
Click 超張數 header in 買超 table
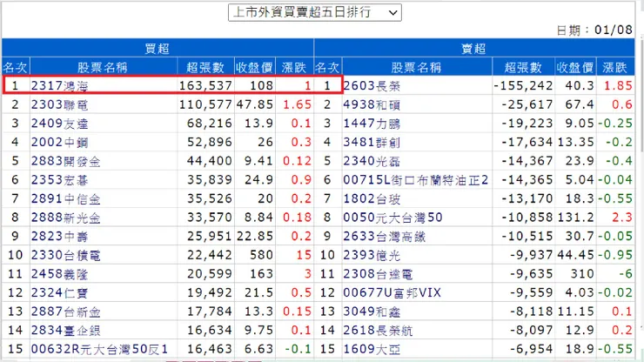[205, 67]
